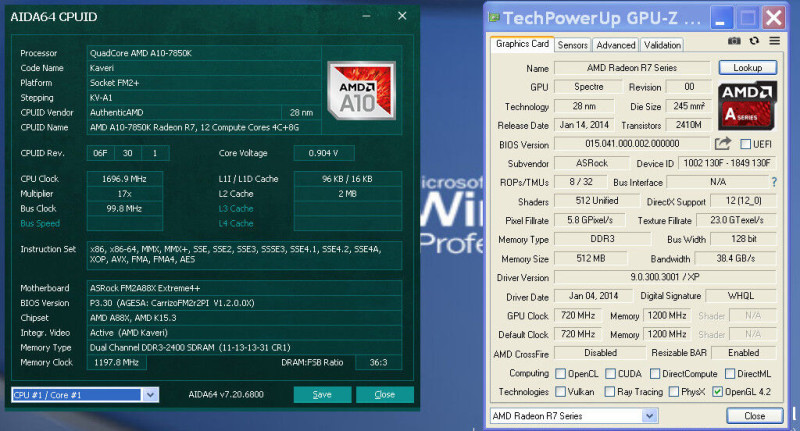Image resolution: width=800 pixels, height=431 pixels.
Task: Click the Close button in AIDA64 CPUID
Action: tap(384, 394)
